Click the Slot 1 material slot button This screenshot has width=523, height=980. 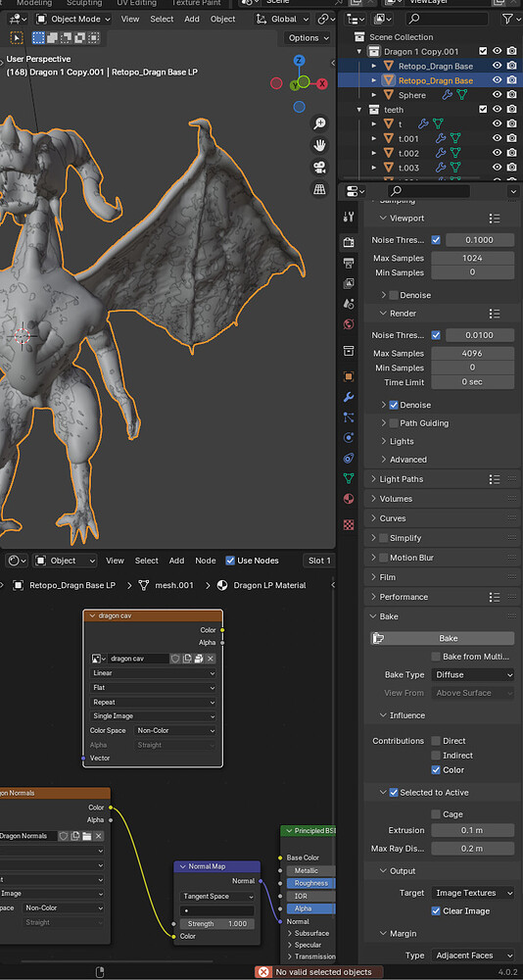click(x=319, y=561)
